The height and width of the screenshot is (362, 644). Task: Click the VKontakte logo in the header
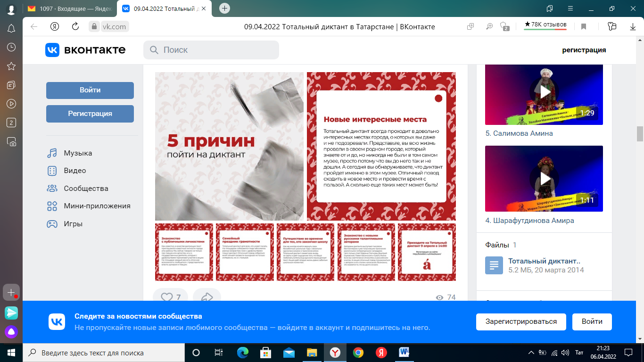(x=85, y=50)
